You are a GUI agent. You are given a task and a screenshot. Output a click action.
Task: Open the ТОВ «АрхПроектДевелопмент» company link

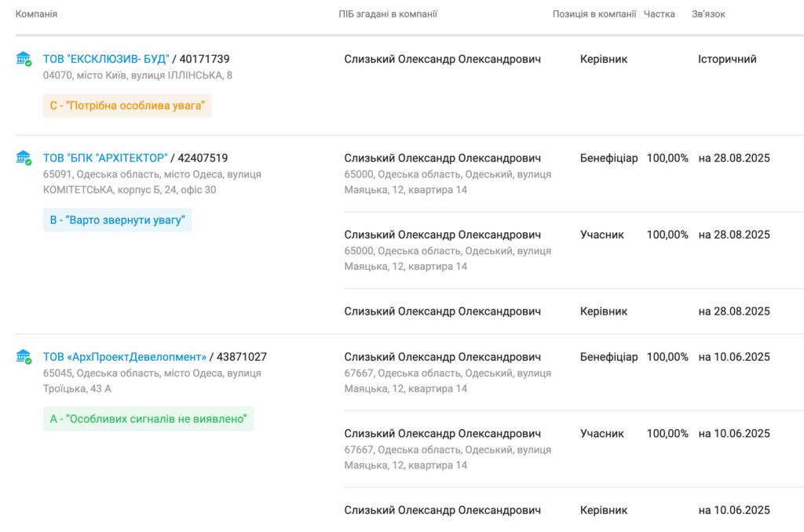125,357
